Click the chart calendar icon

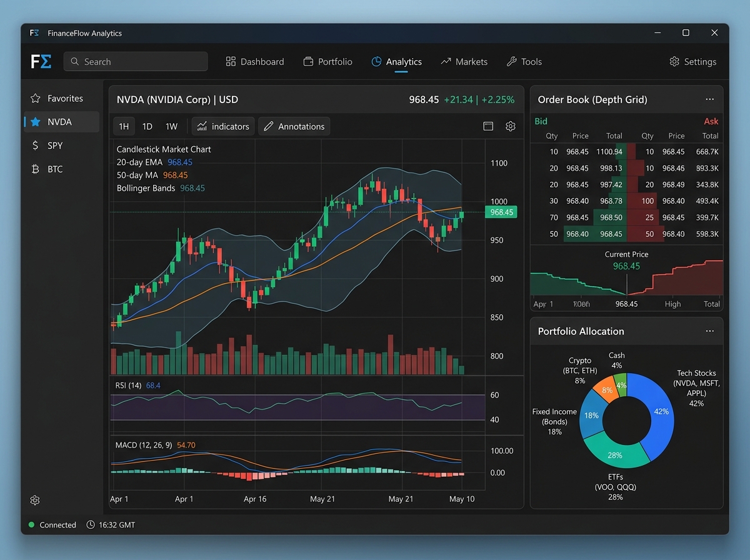(488, 126)
